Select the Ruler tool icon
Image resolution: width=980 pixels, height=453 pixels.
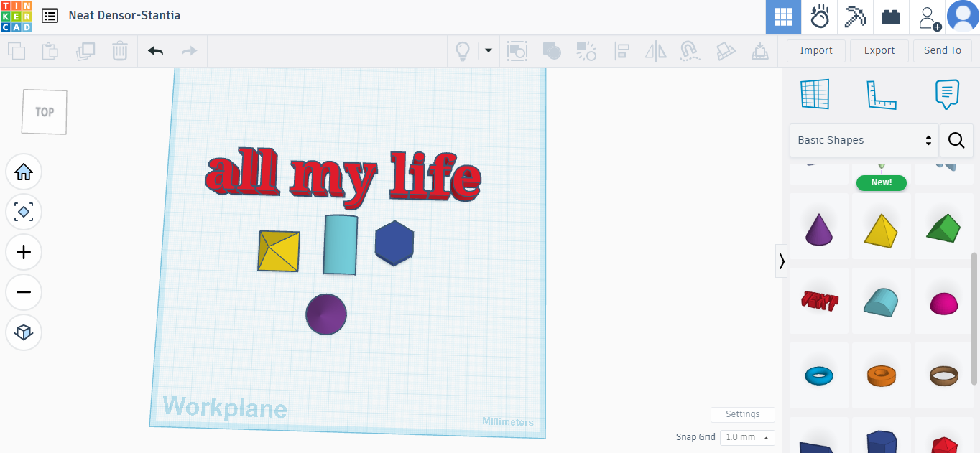pyautogui.click(x=881, y=94)
